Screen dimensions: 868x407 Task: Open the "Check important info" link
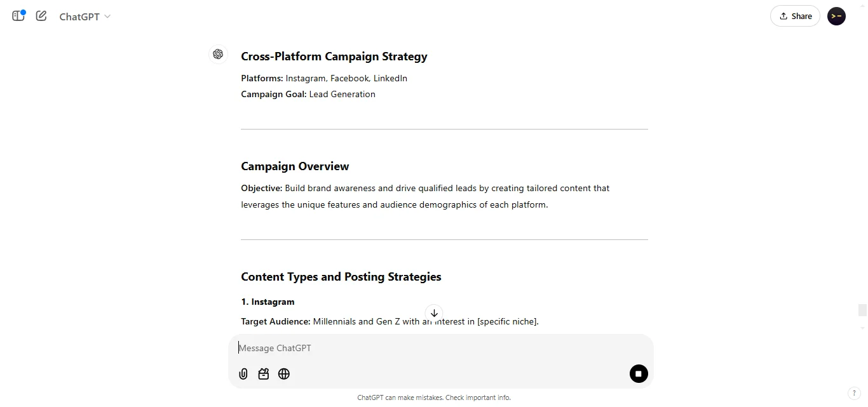coord(477,397)
